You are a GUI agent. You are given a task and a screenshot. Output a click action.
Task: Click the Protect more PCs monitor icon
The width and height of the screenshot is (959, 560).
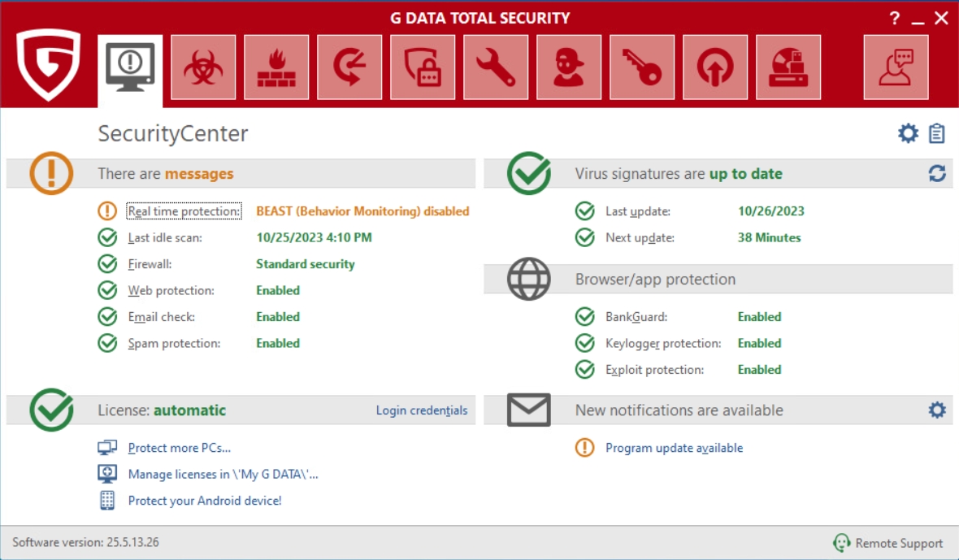point(107,448)
